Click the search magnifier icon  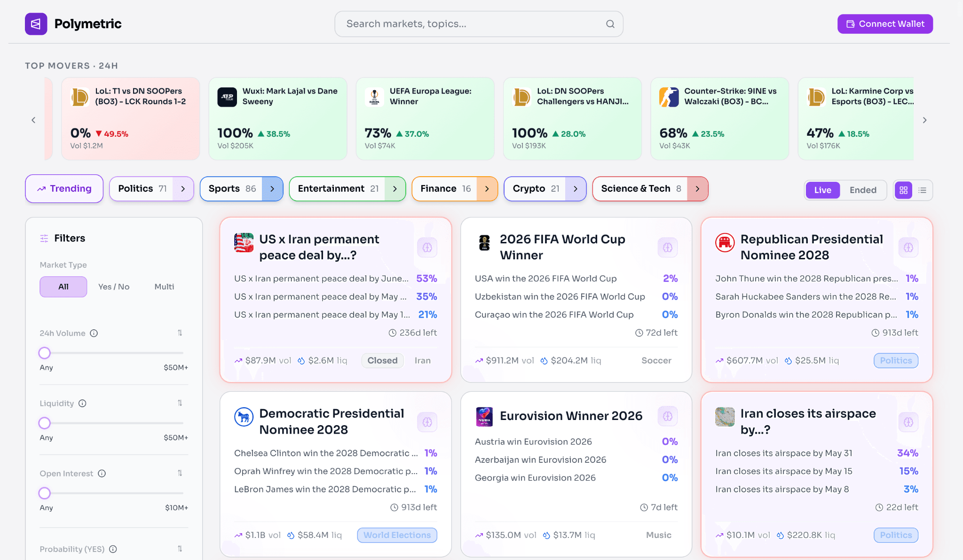coord(610,24)
